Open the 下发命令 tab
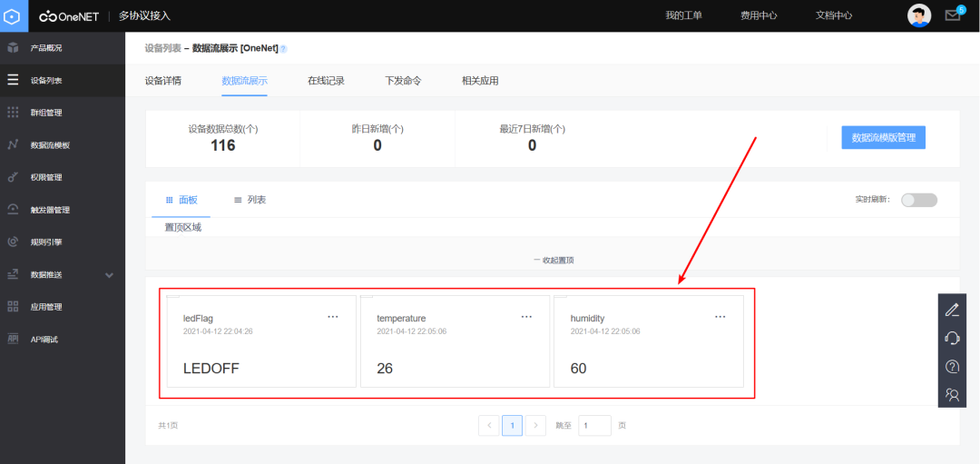 [403, 81]
